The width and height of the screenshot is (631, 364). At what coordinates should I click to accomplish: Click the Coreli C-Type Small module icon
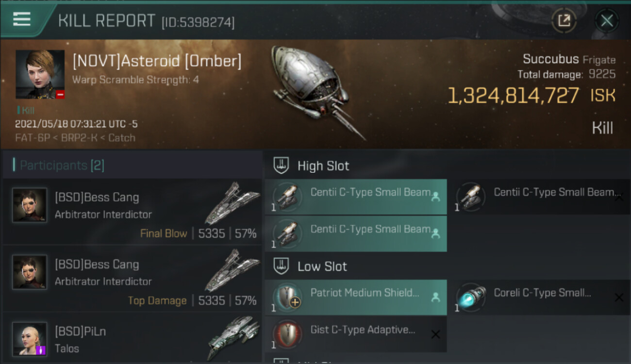tap(471, 298)
